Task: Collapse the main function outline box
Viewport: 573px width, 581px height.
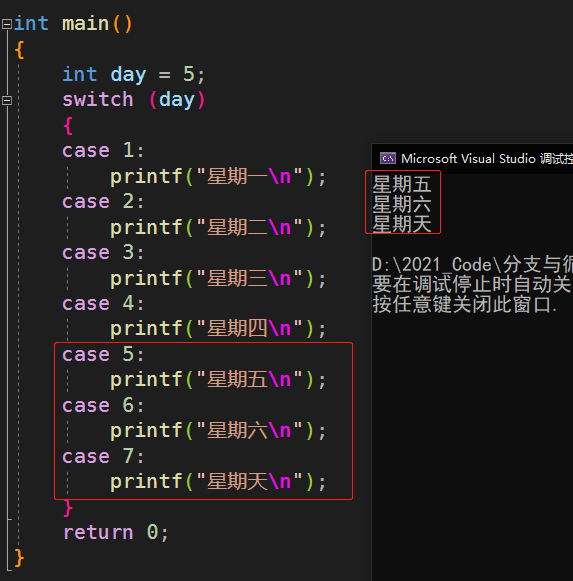Action: (7, 24)
